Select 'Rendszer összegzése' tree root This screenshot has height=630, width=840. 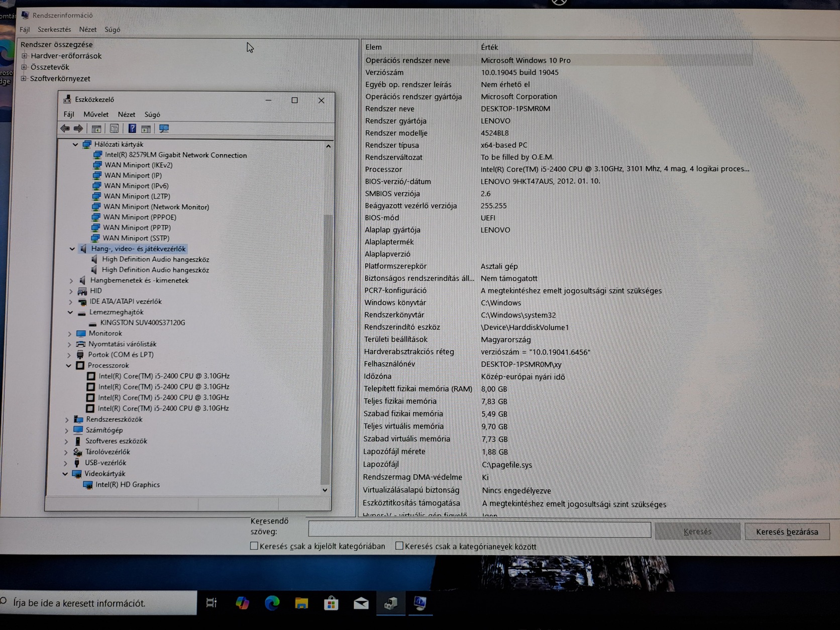tap(56, 44)
